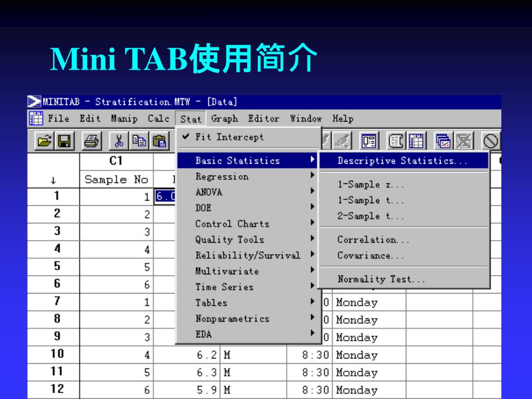Click the 8:30 cell in row 10
532x399 pixels.
tap(310, 355)
